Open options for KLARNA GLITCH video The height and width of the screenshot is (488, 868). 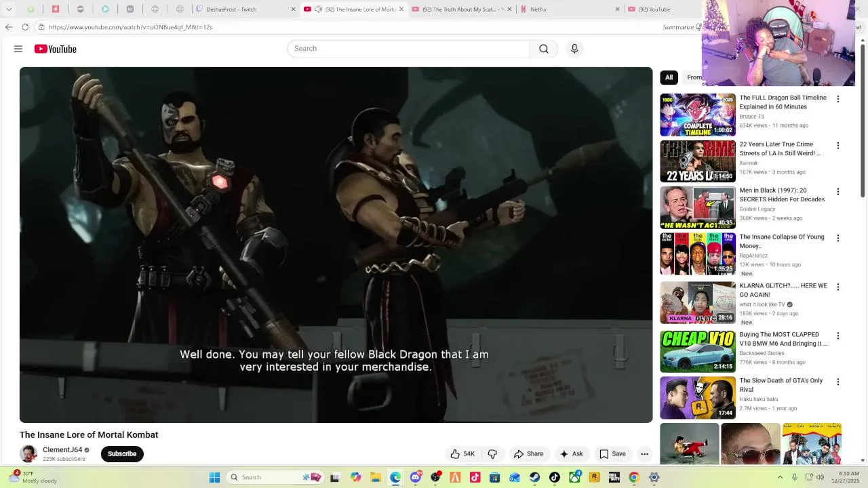tap(838, 287)
